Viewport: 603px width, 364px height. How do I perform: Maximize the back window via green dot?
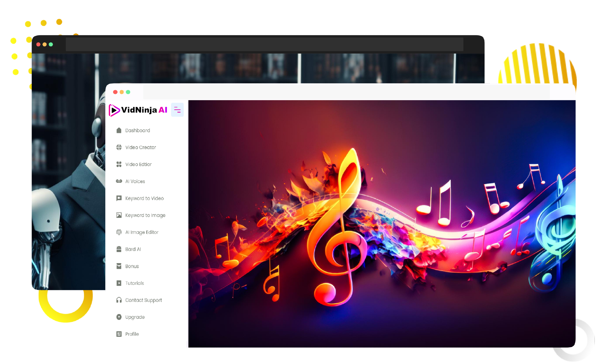(51, 44)
